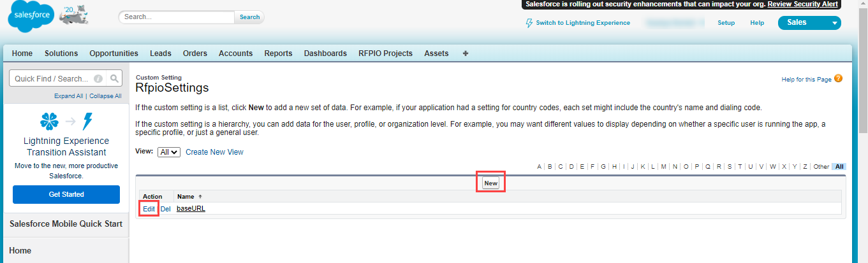The image size is (868, 263).
Task: Open the Solutions tab
Action: point(61,53)
